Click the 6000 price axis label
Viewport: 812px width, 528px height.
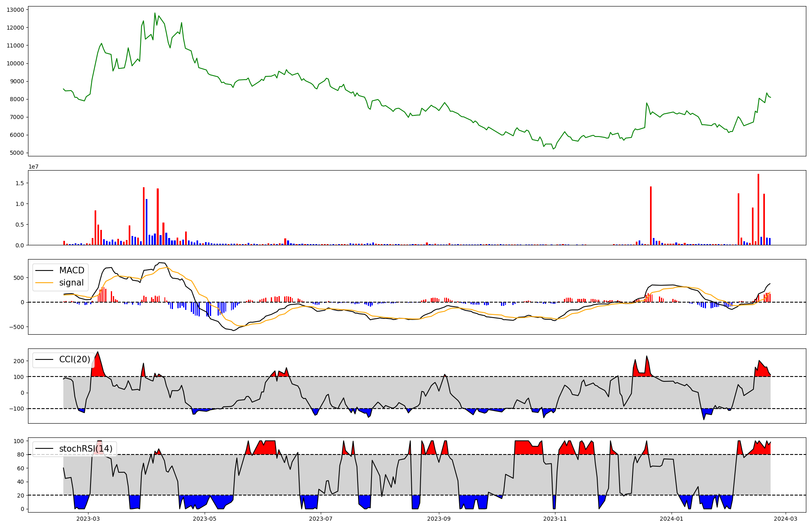pos(17,135)
